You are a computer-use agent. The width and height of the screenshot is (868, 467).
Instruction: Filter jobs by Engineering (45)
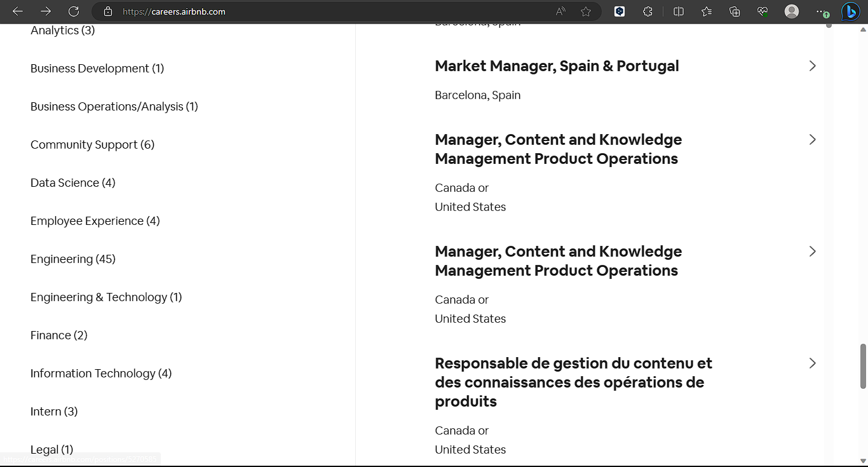click(73, 259)
